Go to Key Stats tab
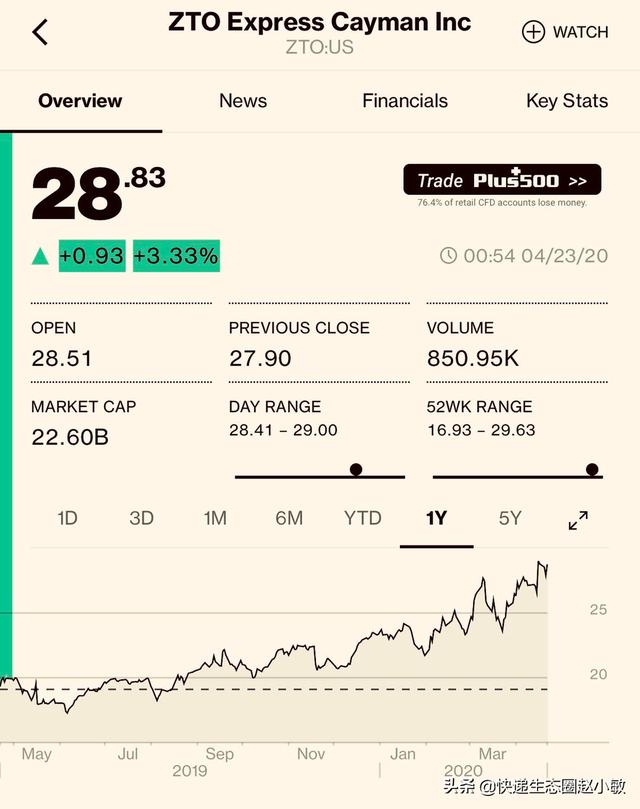 (567, 101)
